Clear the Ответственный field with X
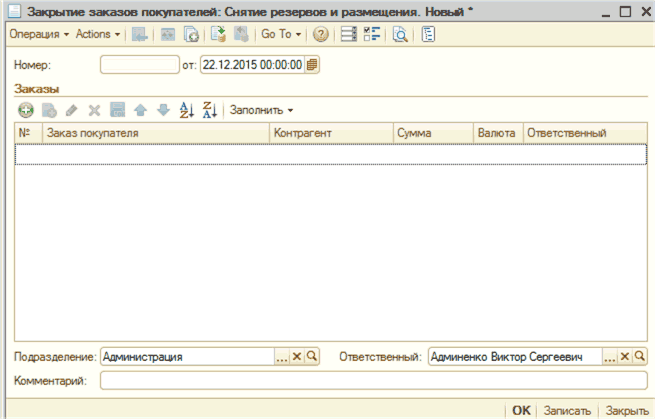Screen dimensions: 655x419 point(625,357)
